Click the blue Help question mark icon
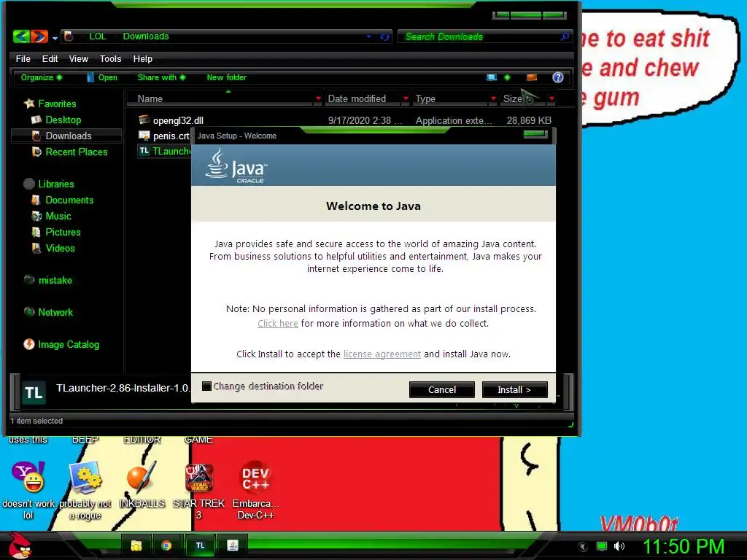747x560 pixels. coord(558,77)
